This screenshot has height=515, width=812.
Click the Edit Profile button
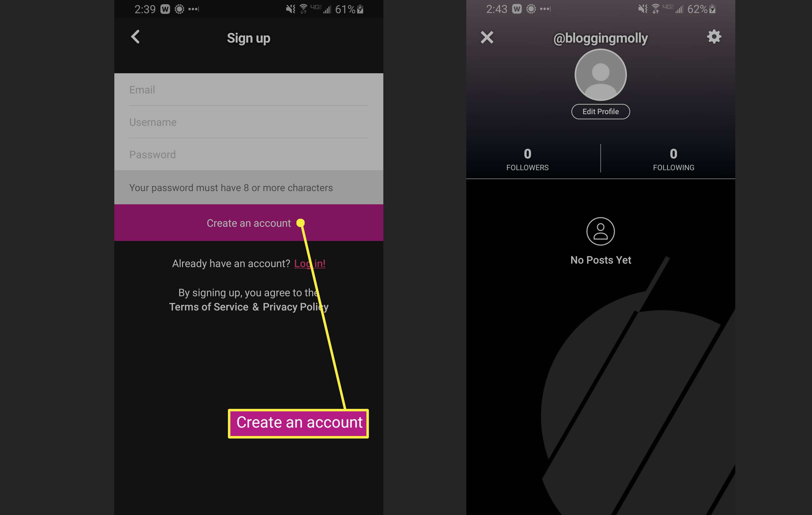point(599,111)
